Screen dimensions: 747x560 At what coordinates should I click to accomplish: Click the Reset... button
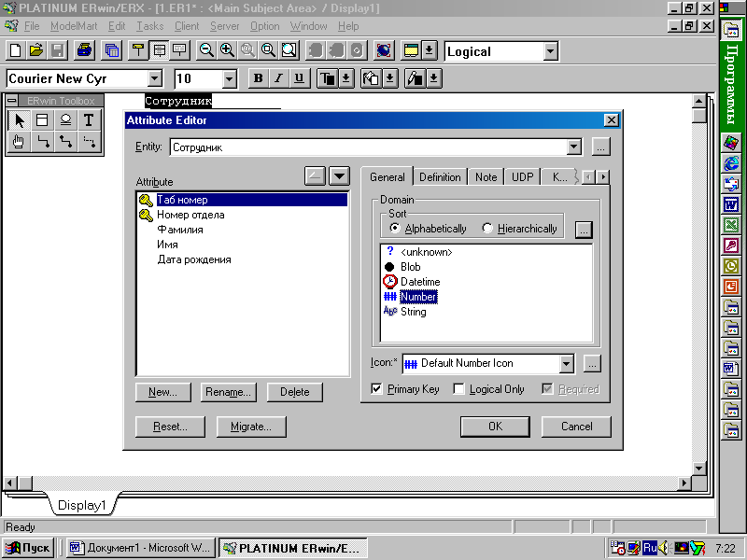170,427
